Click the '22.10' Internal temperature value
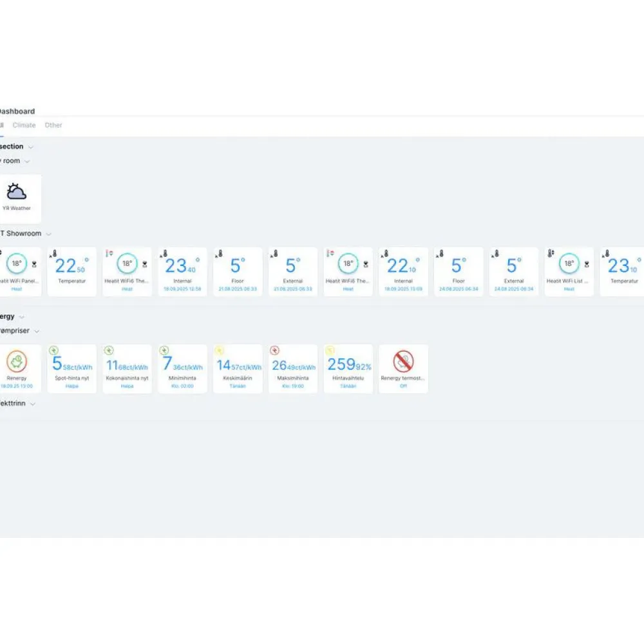The image size is (644, 644). (x=403, y=266)
